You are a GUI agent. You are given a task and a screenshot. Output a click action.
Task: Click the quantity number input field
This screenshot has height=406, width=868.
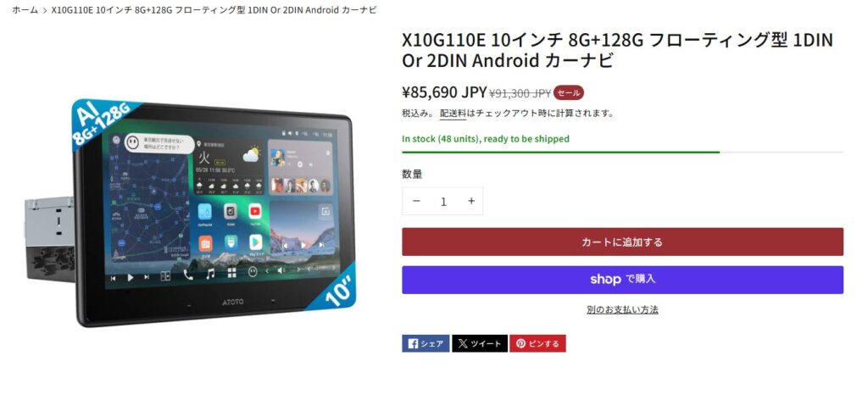pyautogui.click(x=443, y=202)
